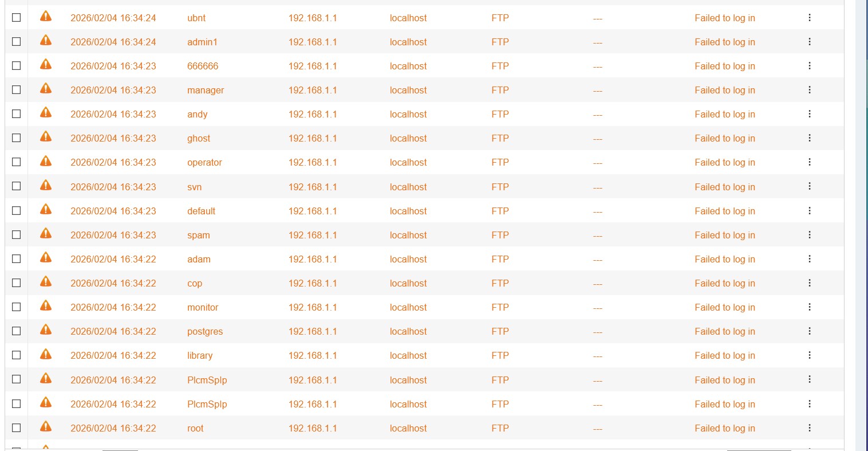Open the three-dot menu for andy

click(x=810, y=114)
